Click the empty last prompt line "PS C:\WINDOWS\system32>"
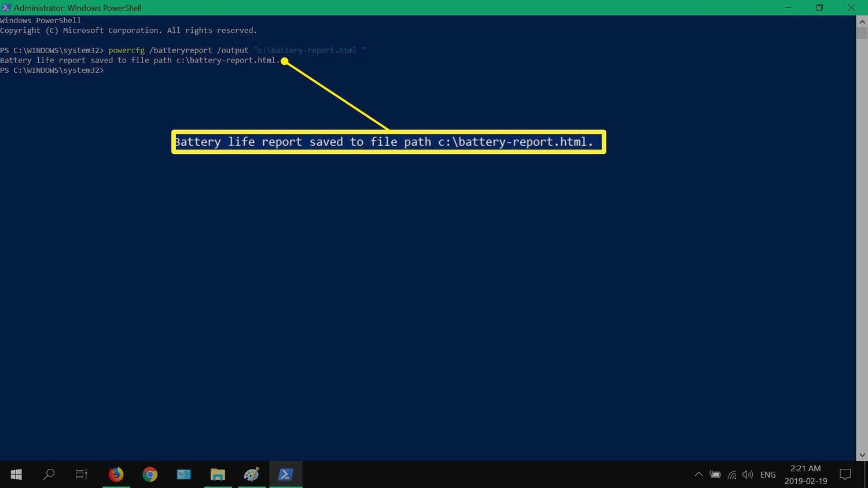This screenshot has height=488, width=868. (52, 71)
